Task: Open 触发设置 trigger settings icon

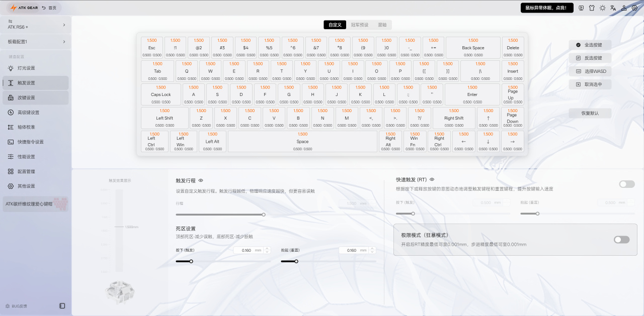Action: pyautogui.click(x=11, y=83)
